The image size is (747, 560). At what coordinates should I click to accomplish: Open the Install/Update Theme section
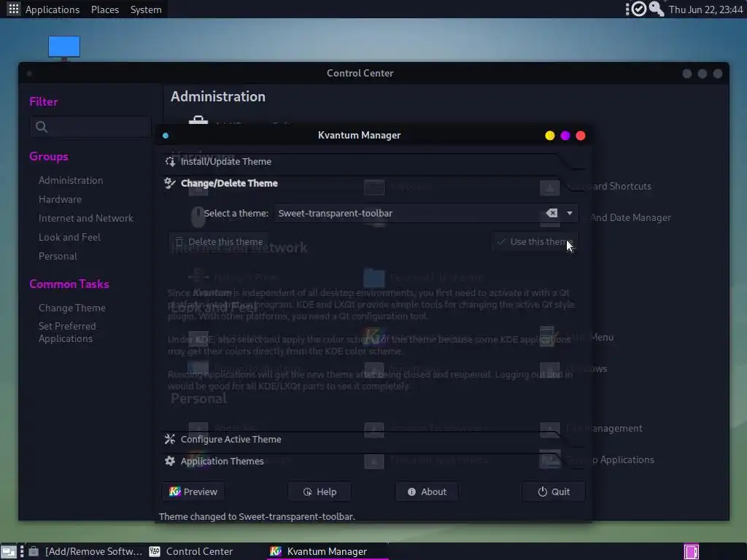click(x=226, y=161)
